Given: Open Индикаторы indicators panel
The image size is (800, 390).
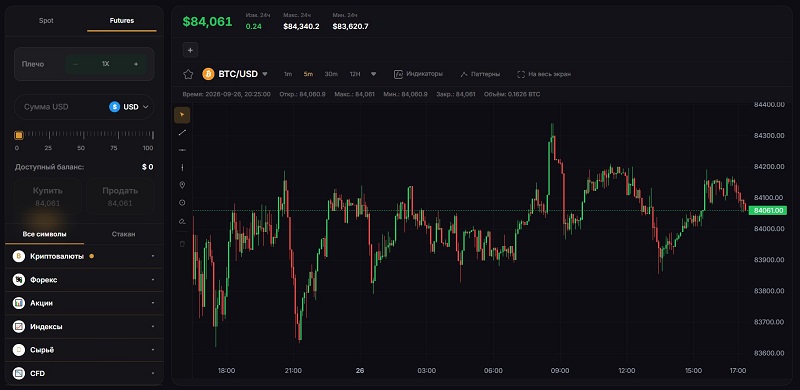Looking at the screenshot, I should click(x=418, y=74).
